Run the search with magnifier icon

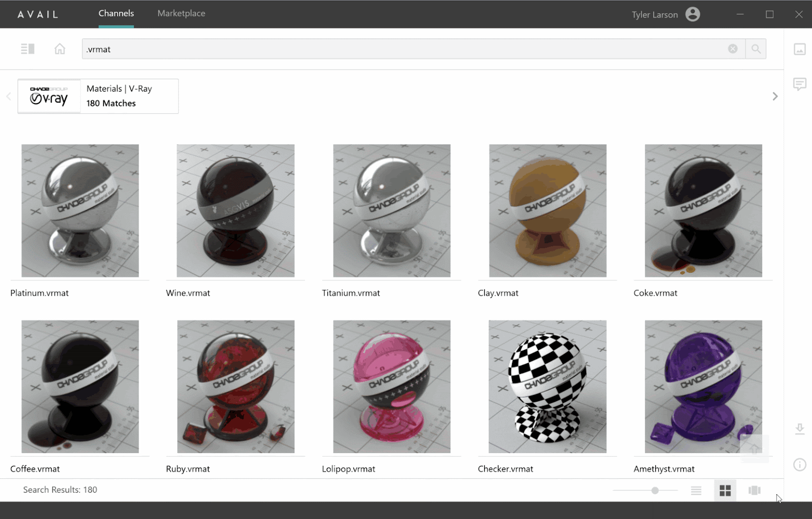[756, 49]
